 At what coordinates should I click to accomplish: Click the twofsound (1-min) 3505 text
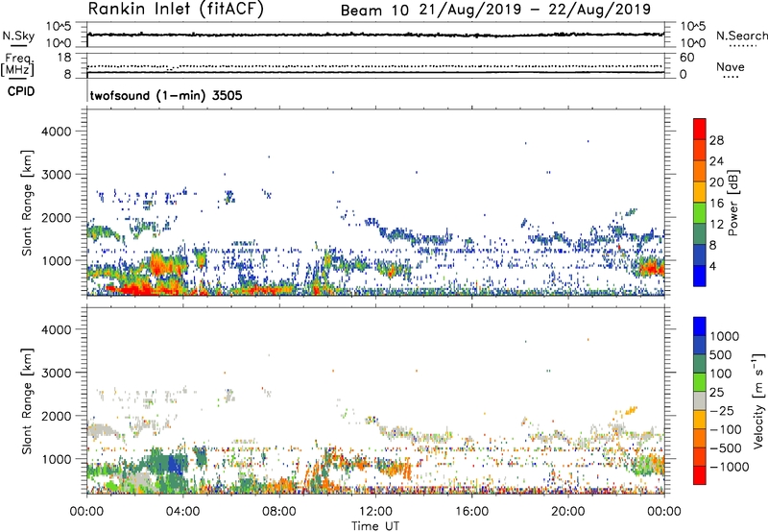point(166,95)
